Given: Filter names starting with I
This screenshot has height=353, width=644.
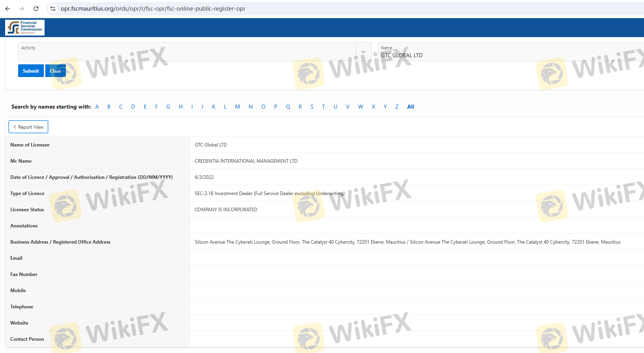Looking at the screenshot, I should (192, 107).
